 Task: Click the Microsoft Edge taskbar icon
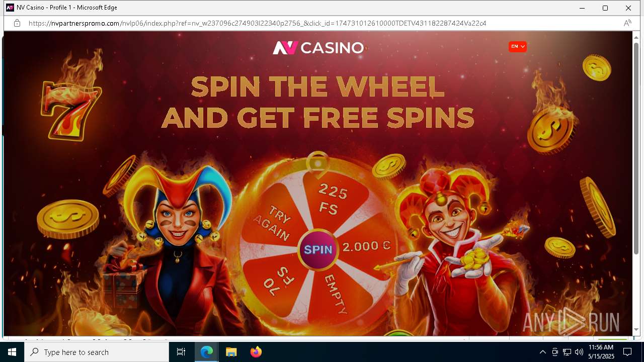(x=207, y=352)
